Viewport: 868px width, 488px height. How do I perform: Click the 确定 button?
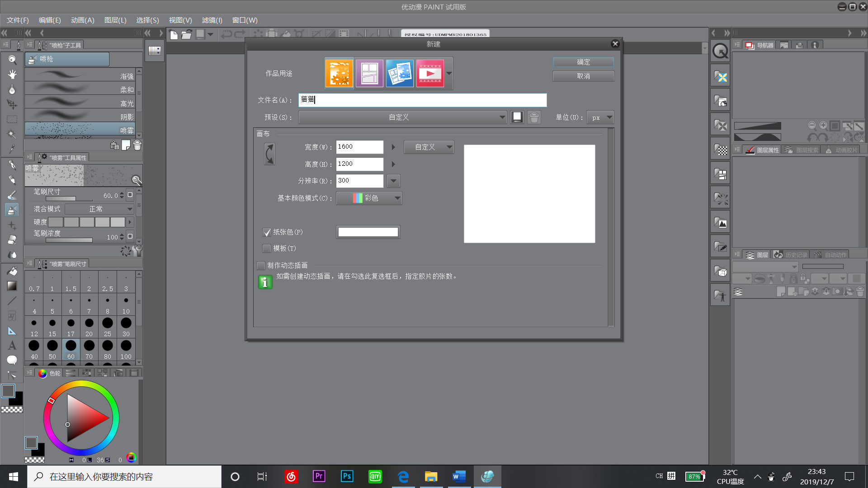583,62
